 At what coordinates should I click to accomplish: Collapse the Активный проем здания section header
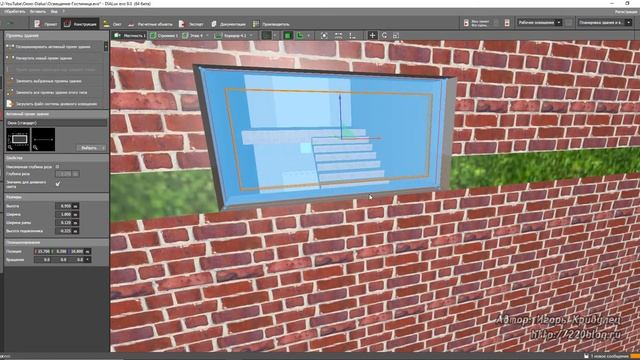coord(56,114)
